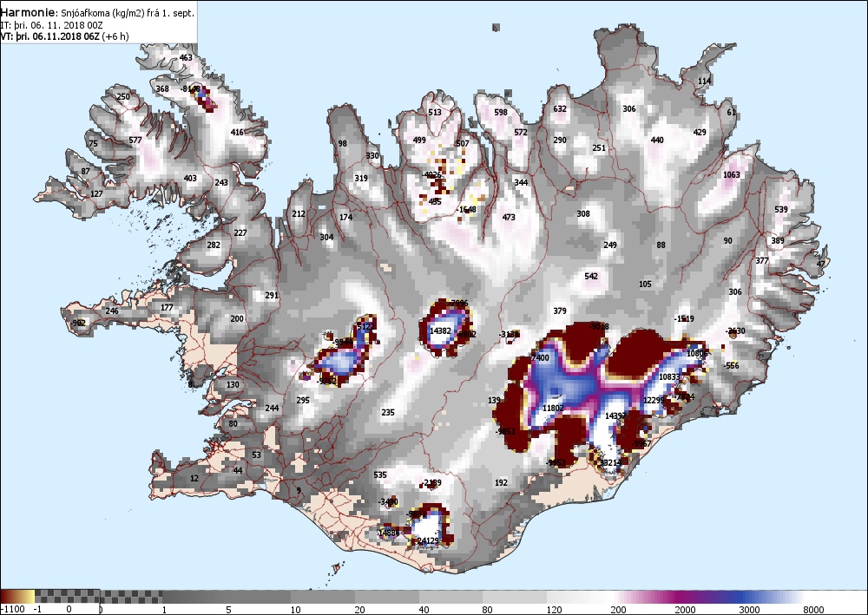The image size is (868, 615).
Task: Click the 33214 snow accumulation value
Action: (x=610, y=462)
